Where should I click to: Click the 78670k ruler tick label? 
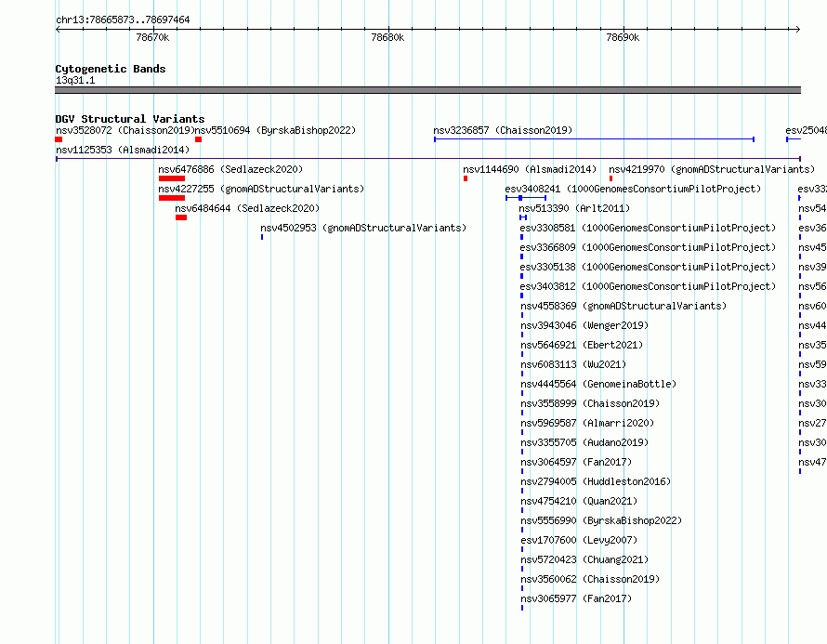[x=152, y=37]
